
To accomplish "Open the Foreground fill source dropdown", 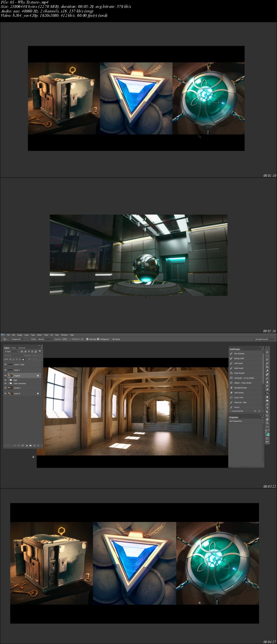I will (17, 339).
